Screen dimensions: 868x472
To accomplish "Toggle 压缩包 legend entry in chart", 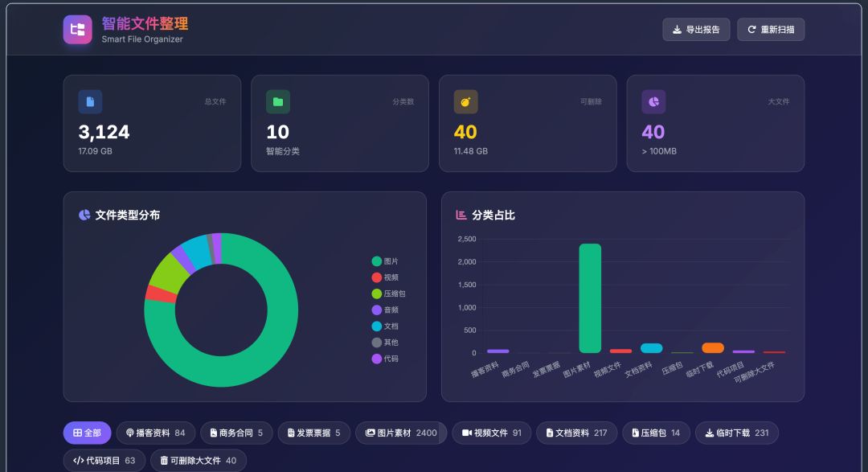I will click(x=389, y=293).
